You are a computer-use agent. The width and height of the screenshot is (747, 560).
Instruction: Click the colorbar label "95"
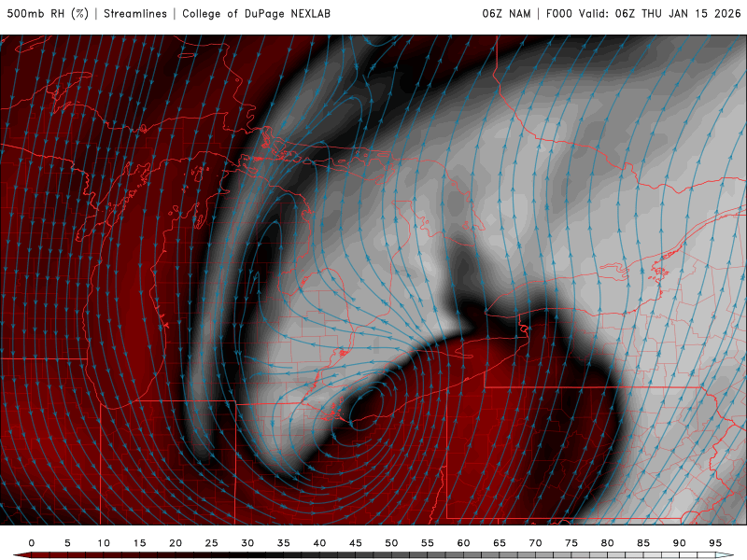coord(715,543)
